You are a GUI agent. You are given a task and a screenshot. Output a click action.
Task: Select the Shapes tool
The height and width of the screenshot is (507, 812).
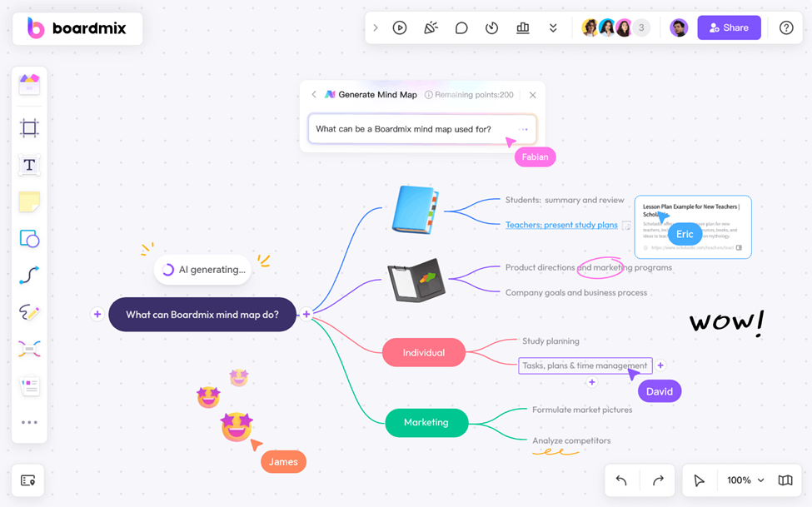[x=29, y=239]
